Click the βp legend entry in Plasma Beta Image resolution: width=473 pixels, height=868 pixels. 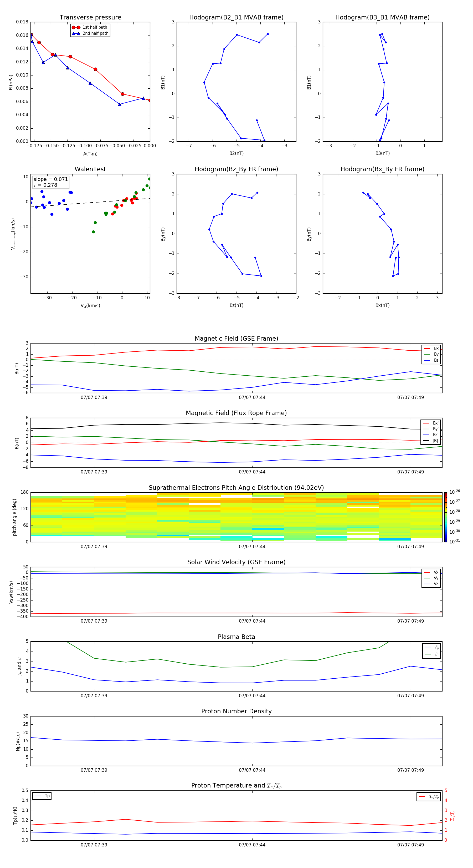pyautogui.click(x=432, y=647)
